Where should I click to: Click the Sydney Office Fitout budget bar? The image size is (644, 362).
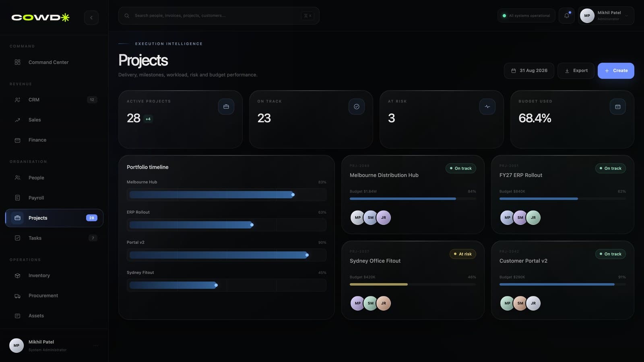click(x=413, y=284)
